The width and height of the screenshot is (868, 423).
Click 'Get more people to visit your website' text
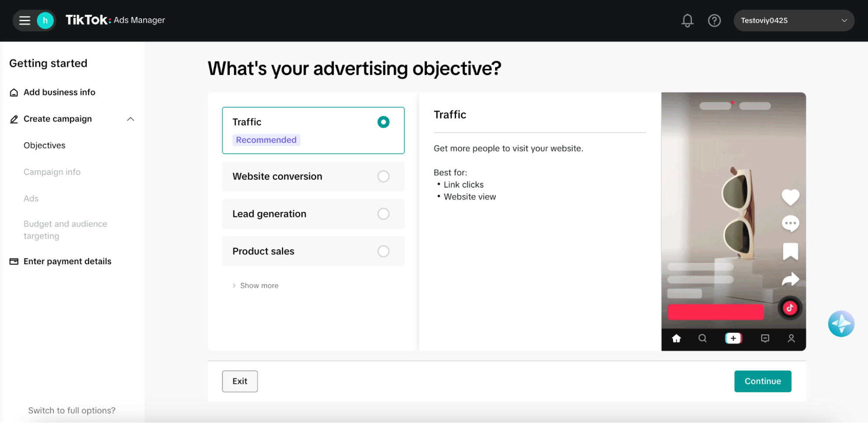pos(508,148)
